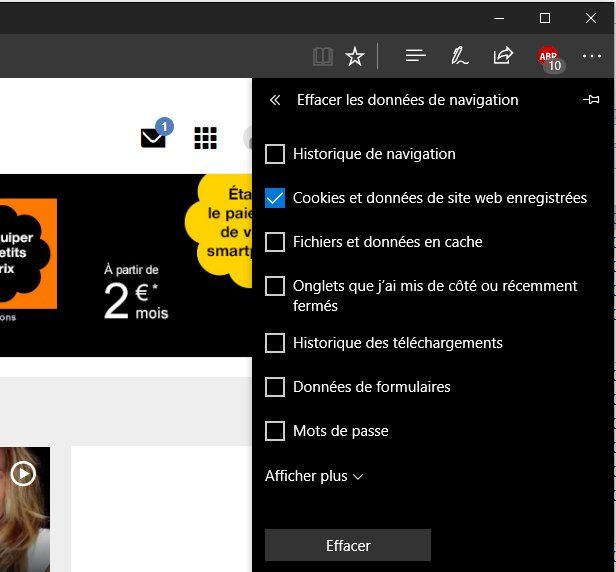Tick the Mots de passe checkbox

[x=275, y=431]
